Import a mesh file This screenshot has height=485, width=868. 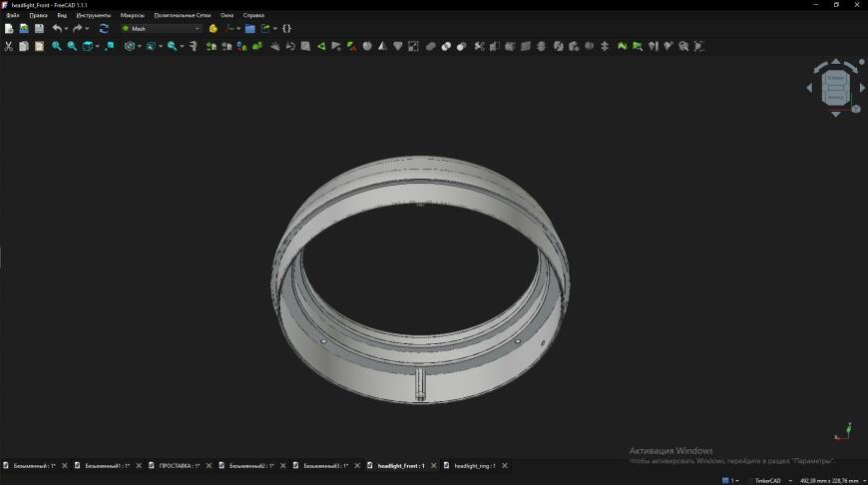pos(211,47)
